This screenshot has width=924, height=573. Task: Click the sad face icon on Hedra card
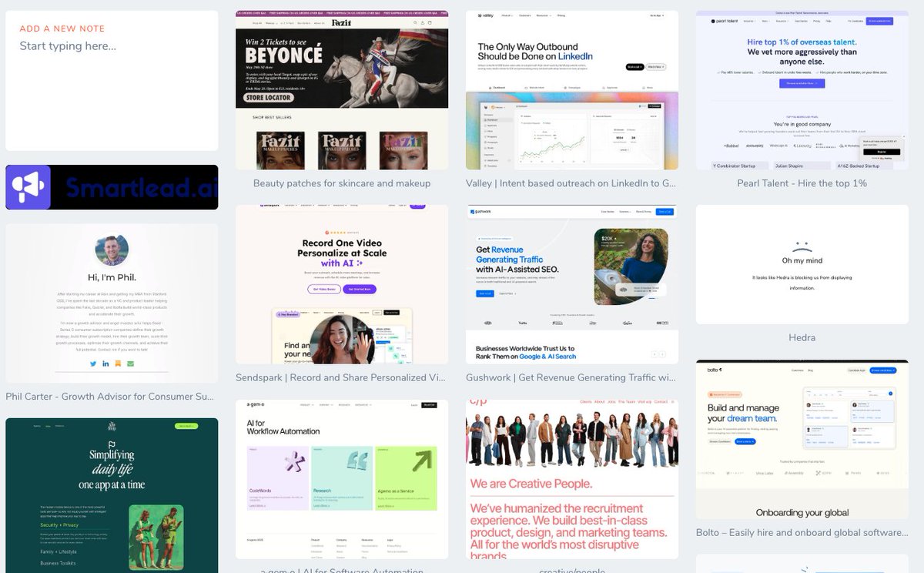(x=802, y=248)
